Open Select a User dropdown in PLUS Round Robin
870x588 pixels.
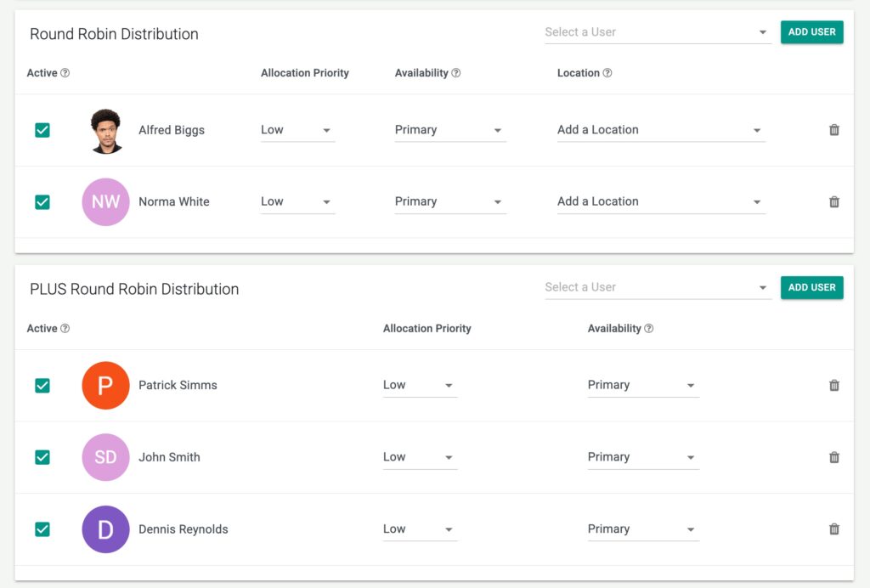coord(657,287)
